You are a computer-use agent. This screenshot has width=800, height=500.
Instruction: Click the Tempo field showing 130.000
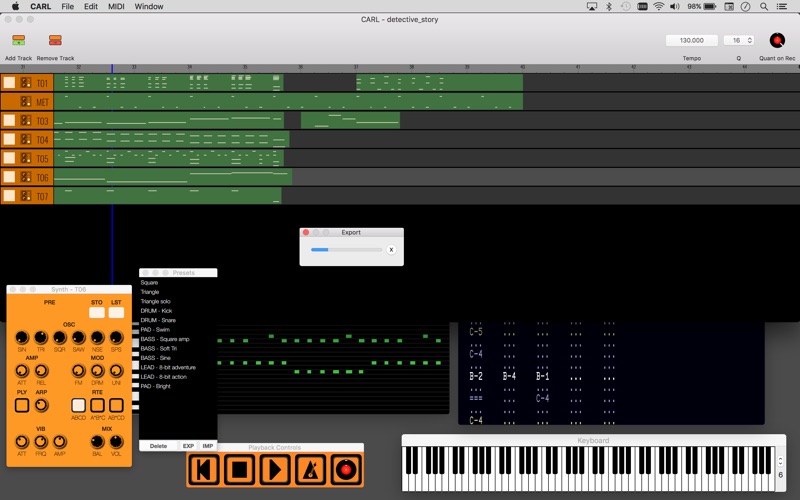pos(691,40)
